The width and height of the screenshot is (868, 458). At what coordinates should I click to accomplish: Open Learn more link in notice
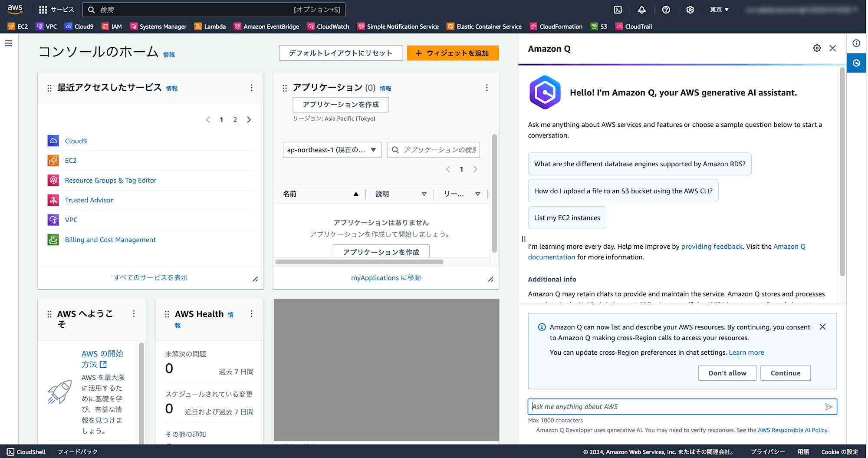point(746,353)
